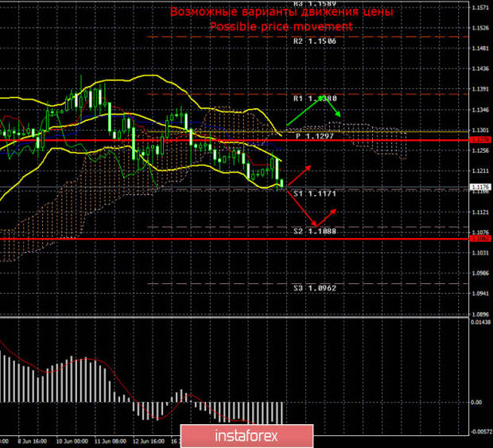Select the S2 1.1088 support label

(315, 232)
